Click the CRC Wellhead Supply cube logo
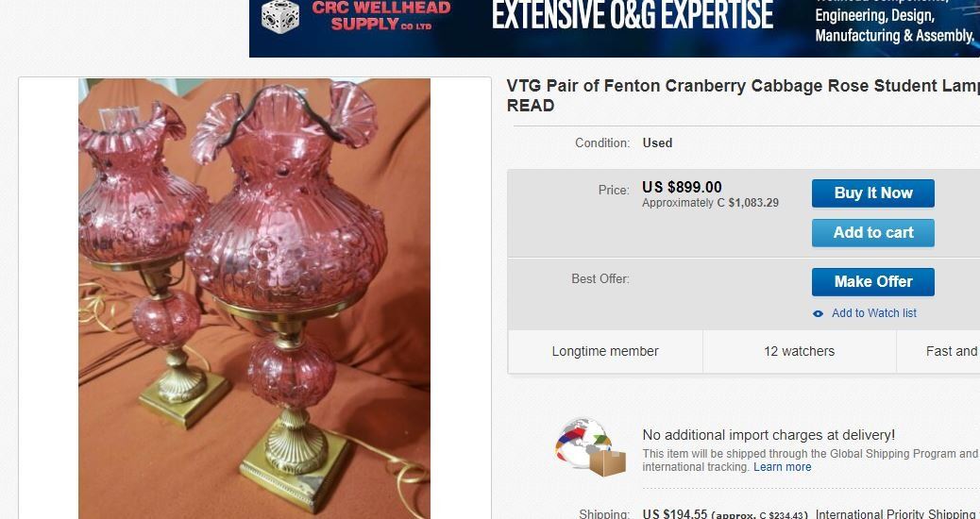Viewport: 980px width, 519px height. [x=280, y=16]
